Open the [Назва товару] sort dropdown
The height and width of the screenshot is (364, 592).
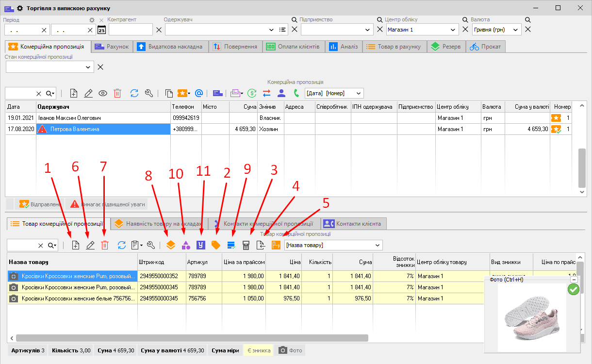click(x=333, y=245)
